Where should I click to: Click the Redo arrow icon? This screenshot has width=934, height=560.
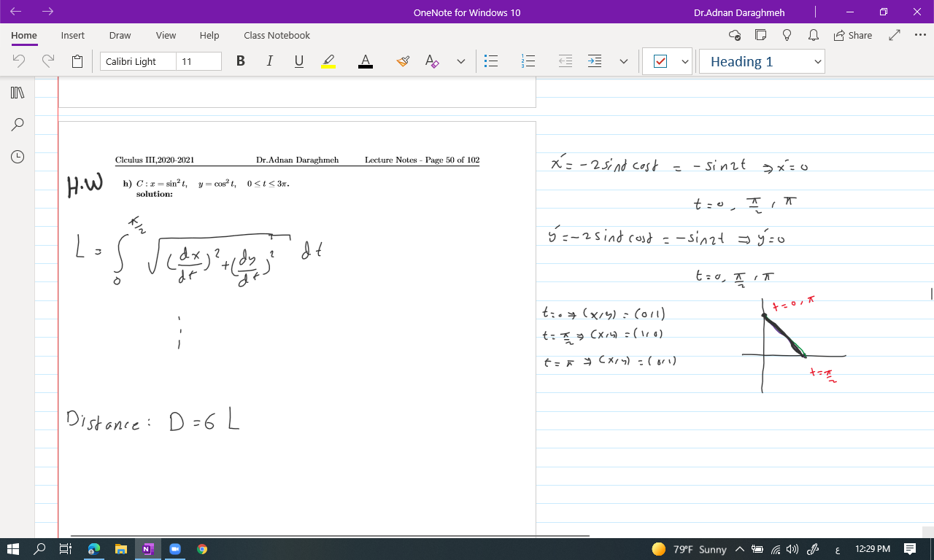48,61
